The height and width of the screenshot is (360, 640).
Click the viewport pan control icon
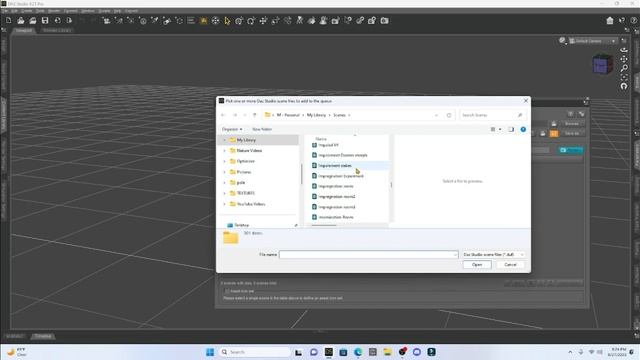point(624,59)
